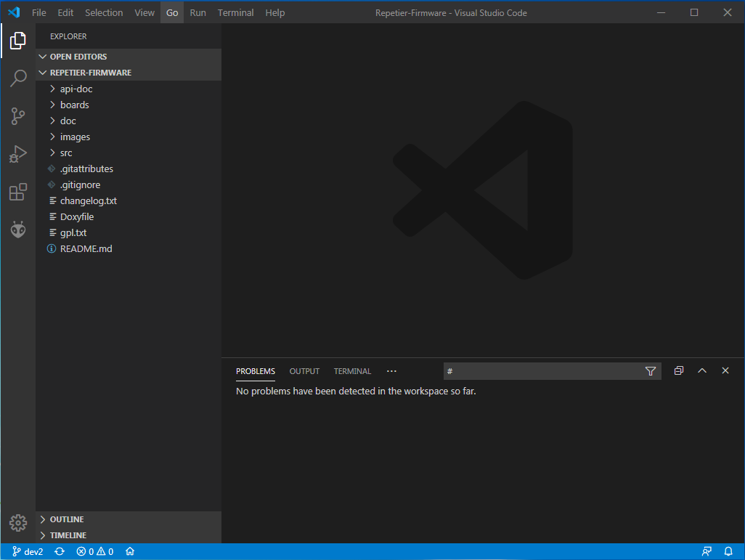Open the Source Control view
Screen dimensions: 745x560
(x=18, y=116)
